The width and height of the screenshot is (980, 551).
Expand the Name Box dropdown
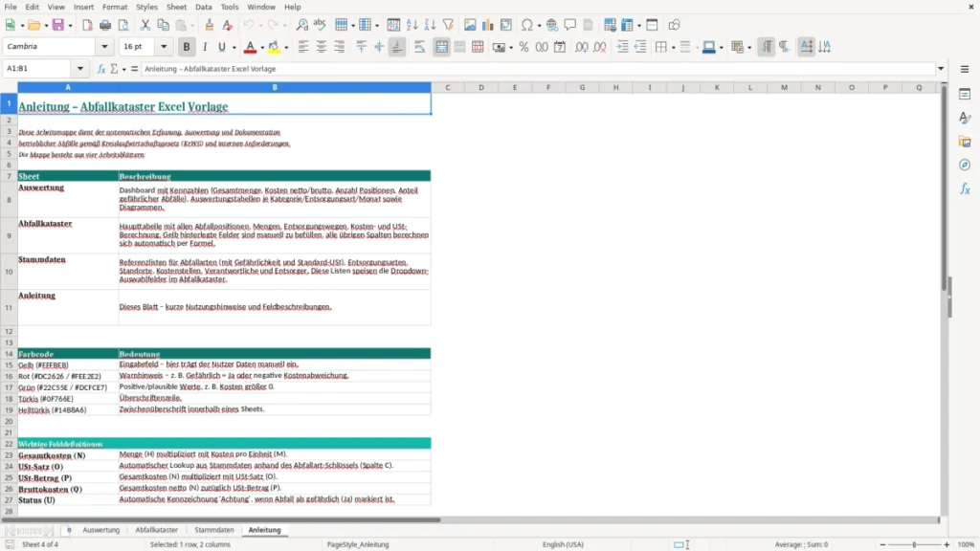pyautogui.click(x=80, y=69)
